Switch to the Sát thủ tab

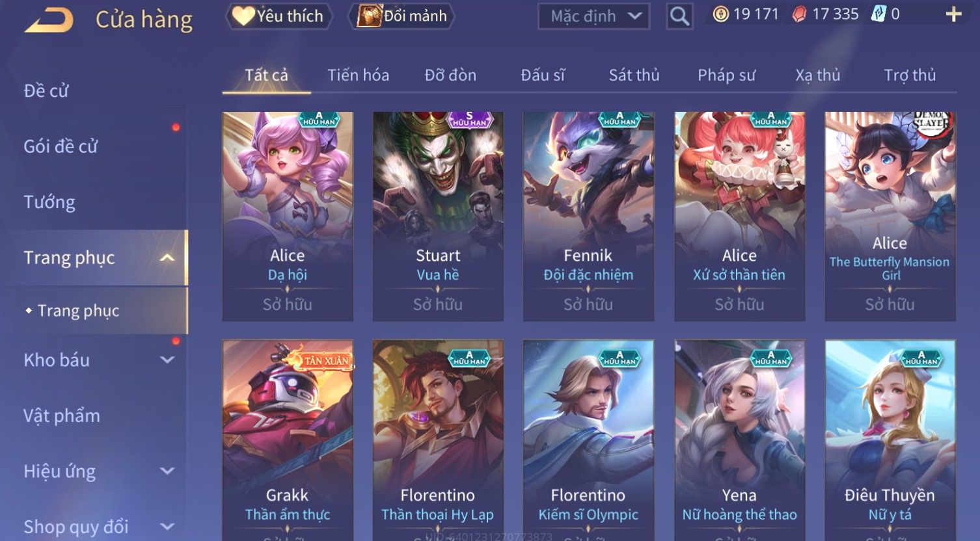click(634, 75)
